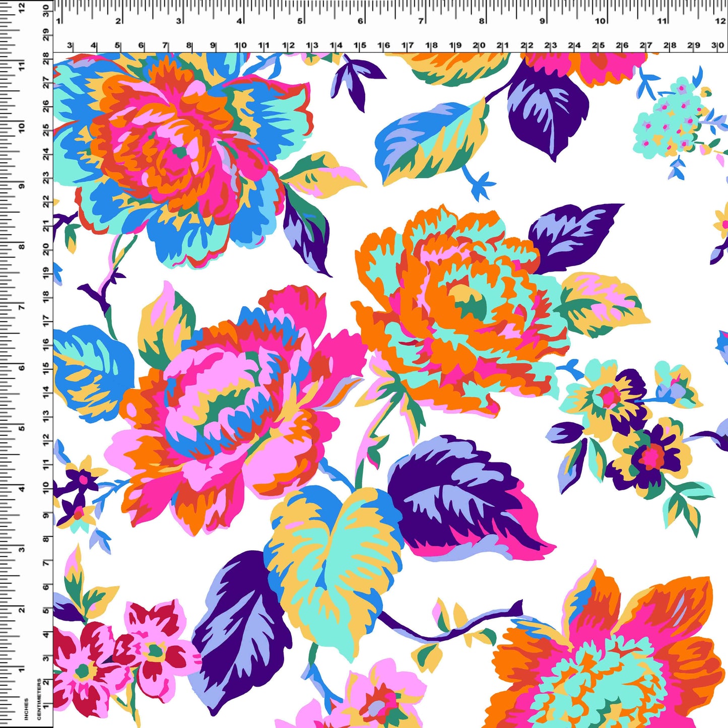This screenshot has height=728, width=728.
Task: Click centimeter mark 10 on the top ruler
Action: [240, 45]
